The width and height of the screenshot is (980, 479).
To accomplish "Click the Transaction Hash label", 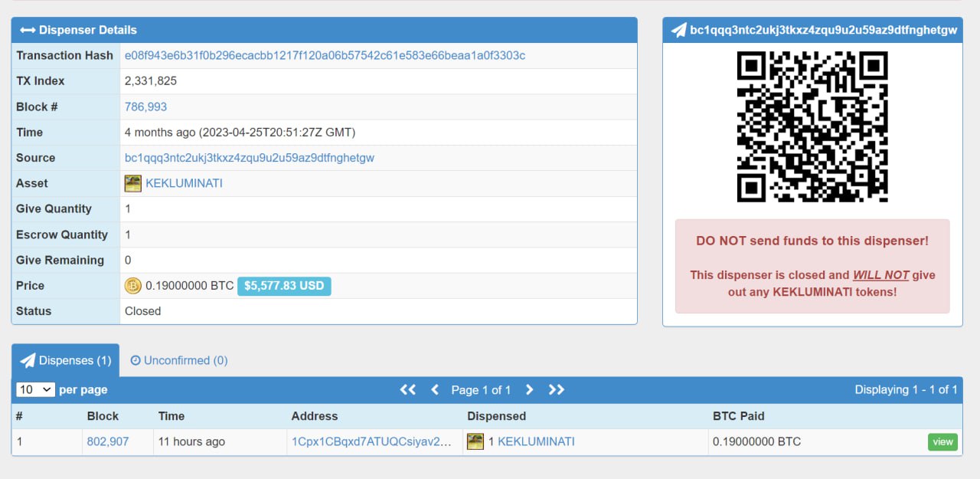I will click(64, 55).
